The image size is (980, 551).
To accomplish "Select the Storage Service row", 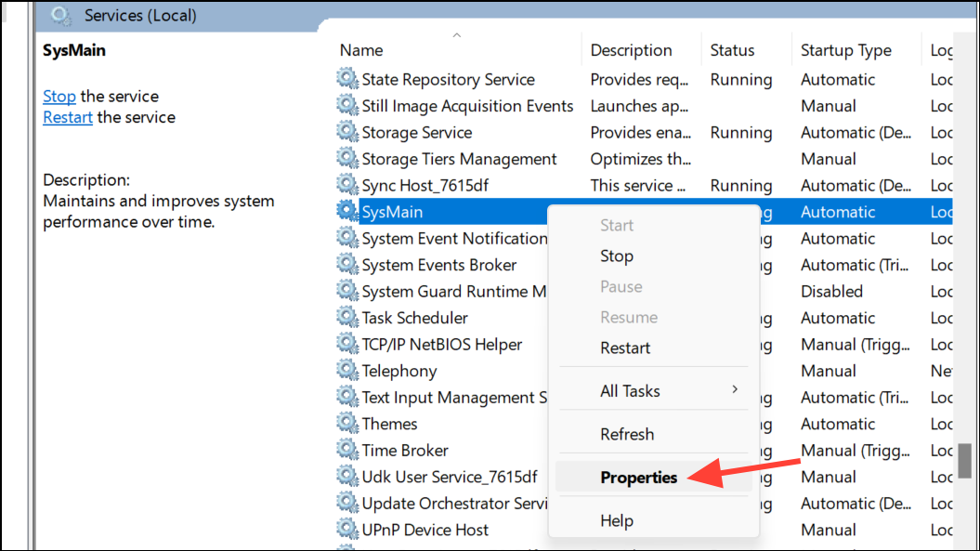I will pyautogui.click(x=644, y=133).
